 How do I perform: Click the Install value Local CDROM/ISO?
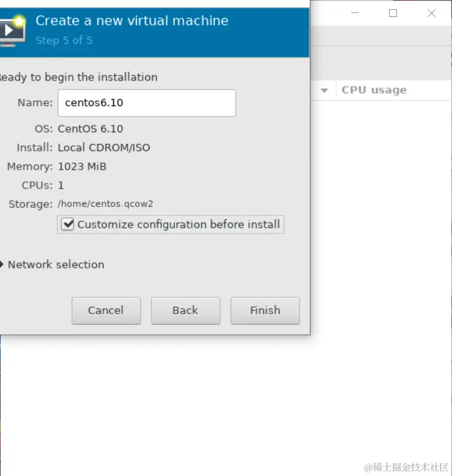104,147
